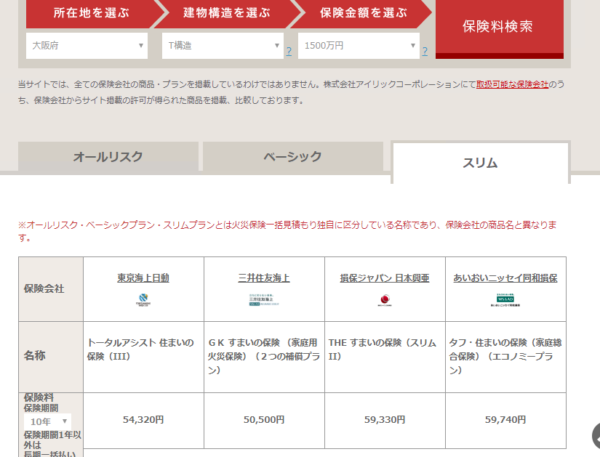The image size is (600, 457).
Task: Click the GK すまいの保険 product name
Action: pyautogui.click(x=264, y=356)
